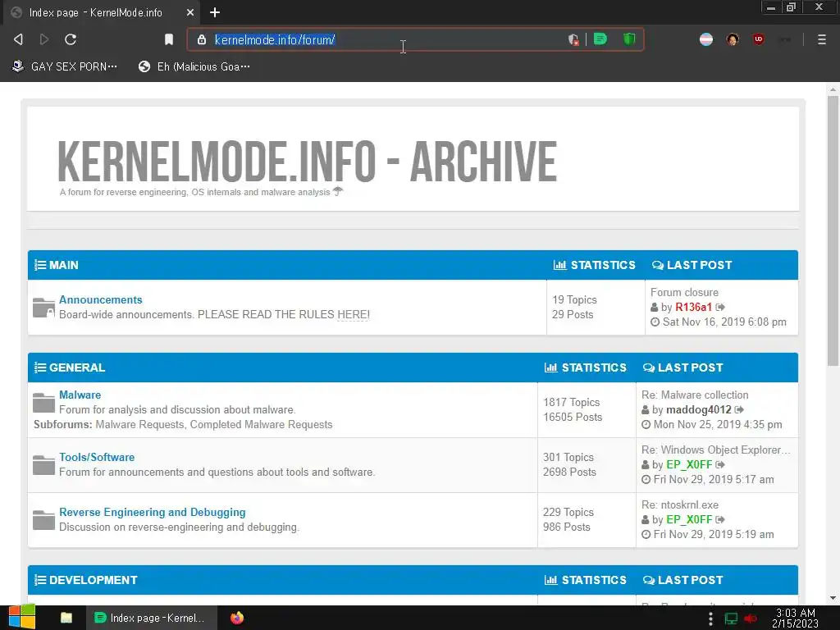840x630 pixels.
Task: Reload the page with the refresh icon
Action: pos(71,39)
